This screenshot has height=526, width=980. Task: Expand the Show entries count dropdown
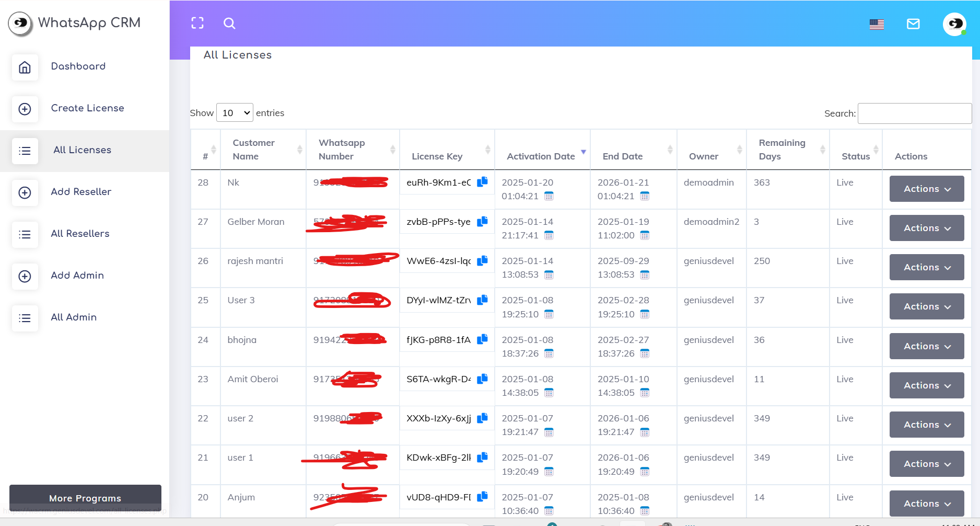tap(235, 113)
